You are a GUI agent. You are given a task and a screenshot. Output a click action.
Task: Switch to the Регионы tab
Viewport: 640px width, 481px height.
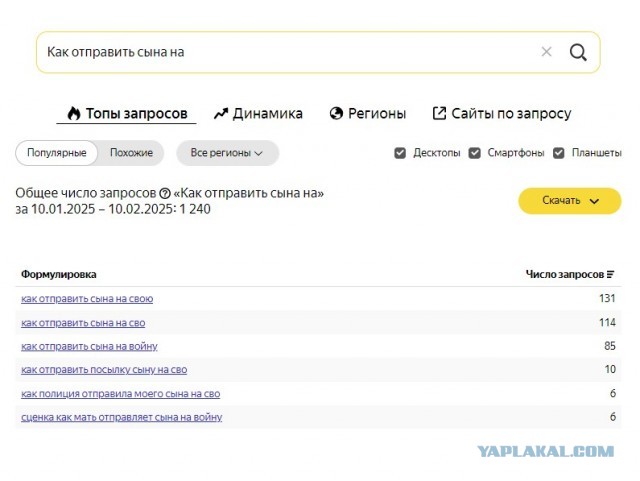click(x=368, y=114)
